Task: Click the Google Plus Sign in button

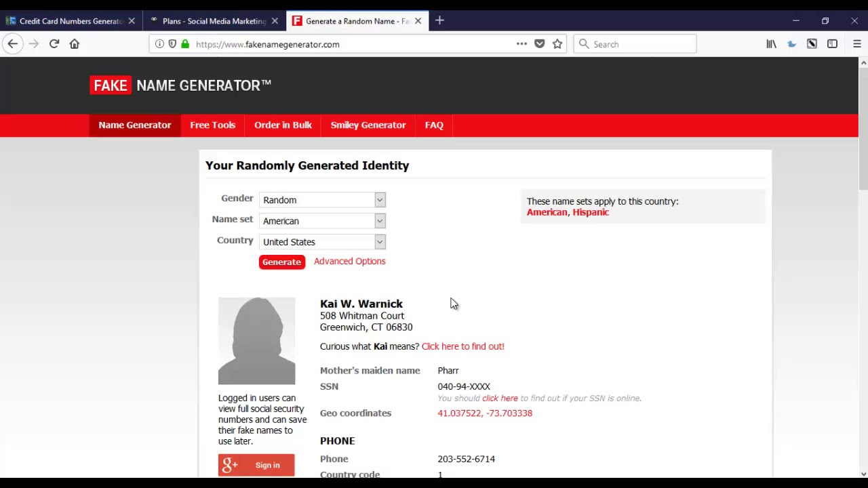Action: pyautogui.click(x=256, y=465)
